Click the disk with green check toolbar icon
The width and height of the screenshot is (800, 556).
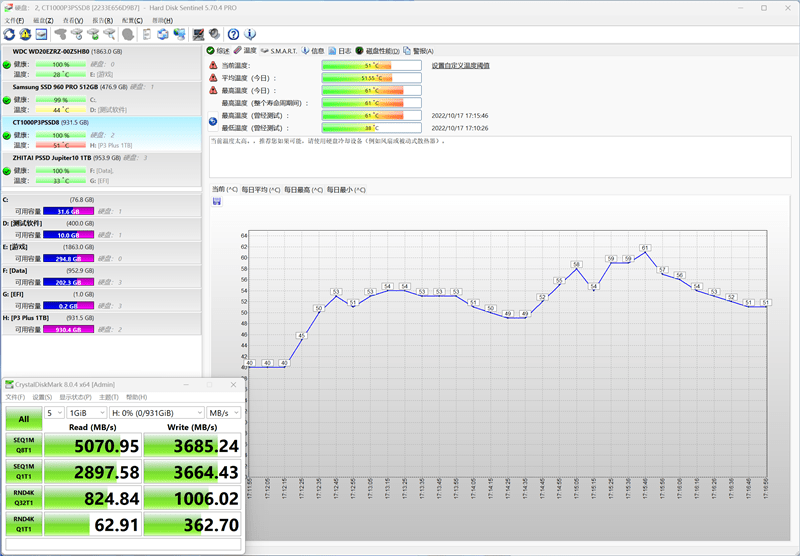(93, 34)
